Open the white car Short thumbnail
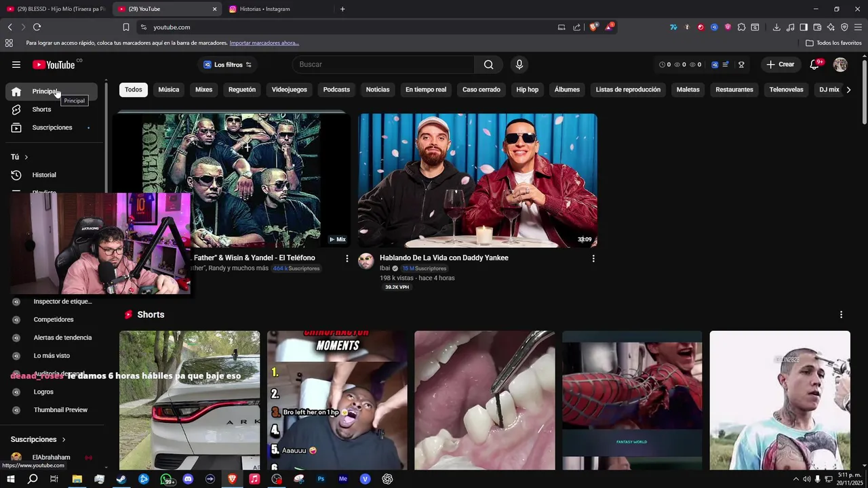Viewport: 868px width, 488px height. point(189,400)
